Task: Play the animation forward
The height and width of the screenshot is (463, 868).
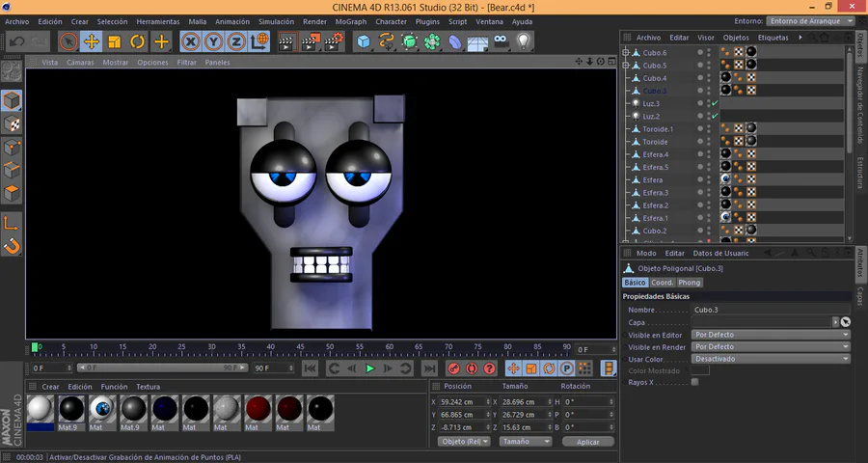Action: coord(369,368)
